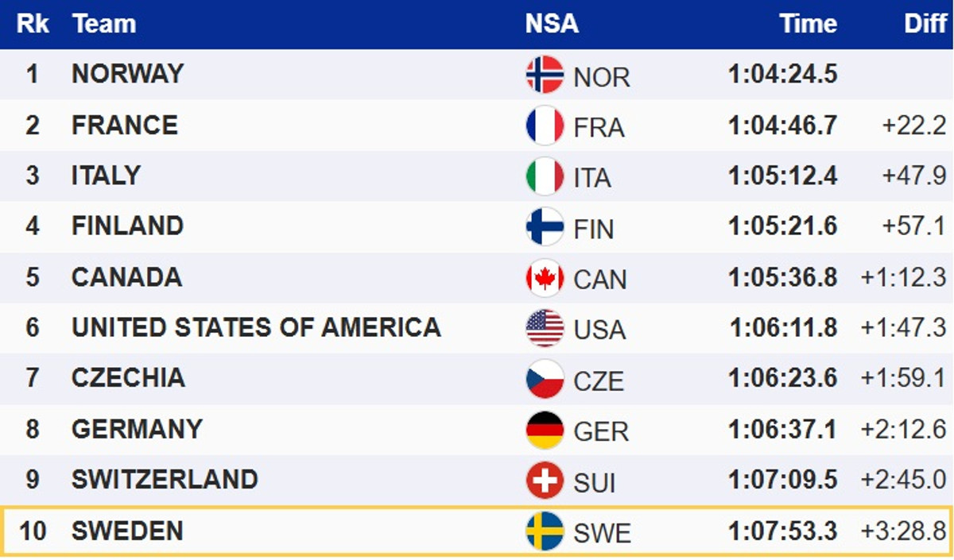The height and width of the screenshot is (560, 954).
Task: Click the Diff column header
Action: [x=925, y=24]
